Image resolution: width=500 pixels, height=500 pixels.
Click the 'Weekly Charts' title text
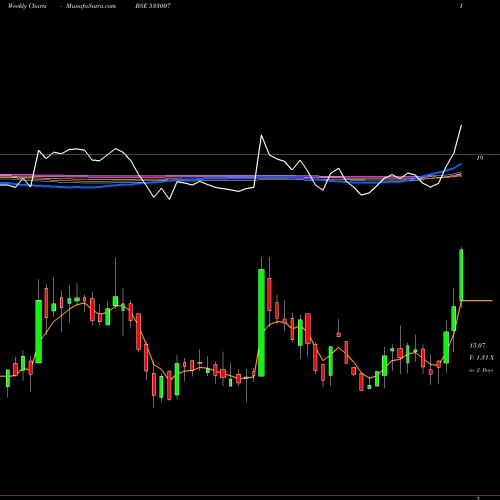pyautogui.click(x=27, y=6)
